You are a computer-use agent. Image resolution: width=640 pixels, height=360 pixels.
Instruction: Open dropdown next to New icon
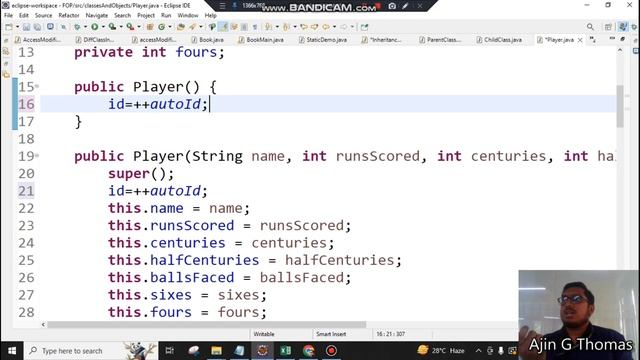pos(18,27)
